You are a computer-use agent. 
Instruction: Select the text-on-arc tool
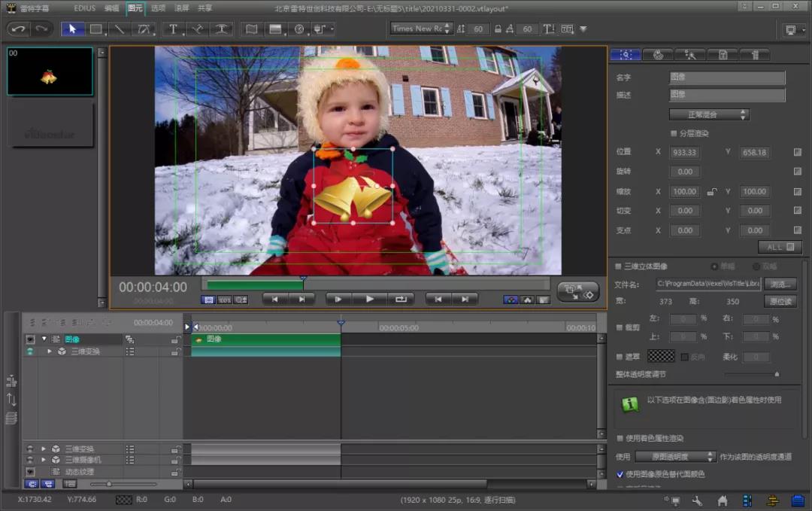(221, 29)
